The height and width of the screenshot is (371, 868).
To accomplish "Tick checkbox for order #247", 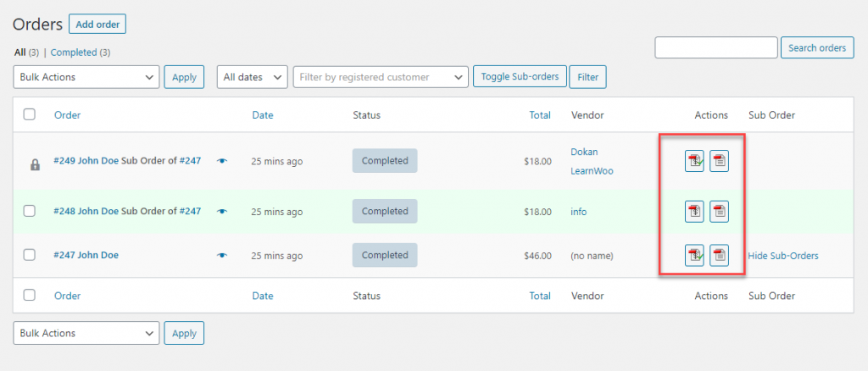I will (x=30, y=255).
